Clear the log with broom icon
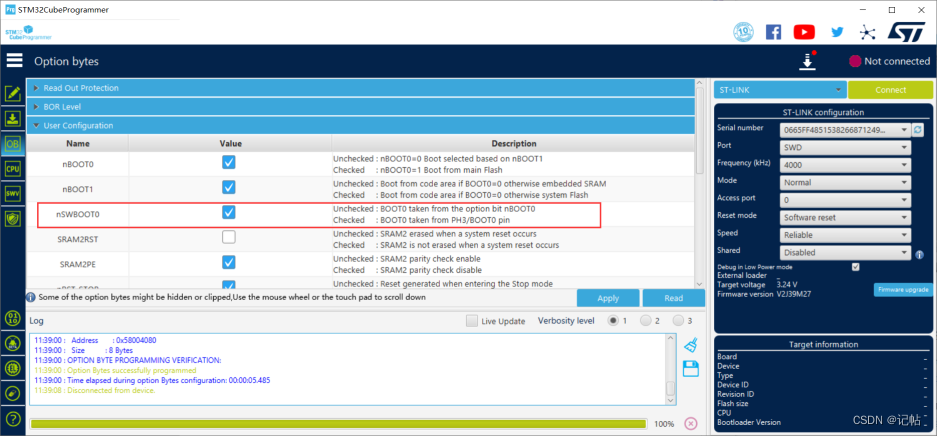Screen dimensions: 937x436 pos(691,345)
